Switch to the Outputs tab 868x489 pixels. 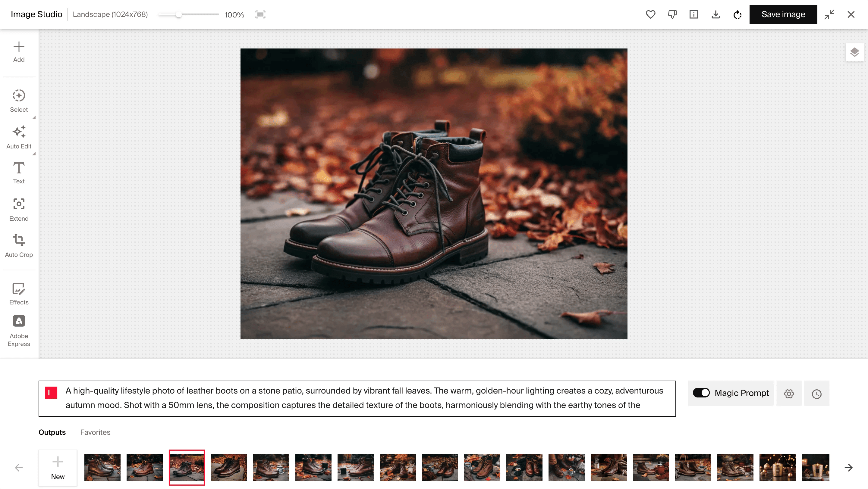[x=52, y=432]
